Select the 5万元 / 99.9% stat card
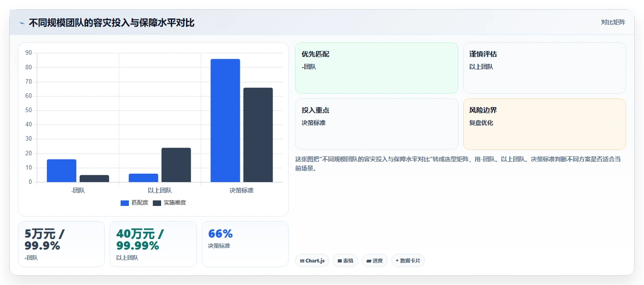Screen dimensions: 644x285 61,244
